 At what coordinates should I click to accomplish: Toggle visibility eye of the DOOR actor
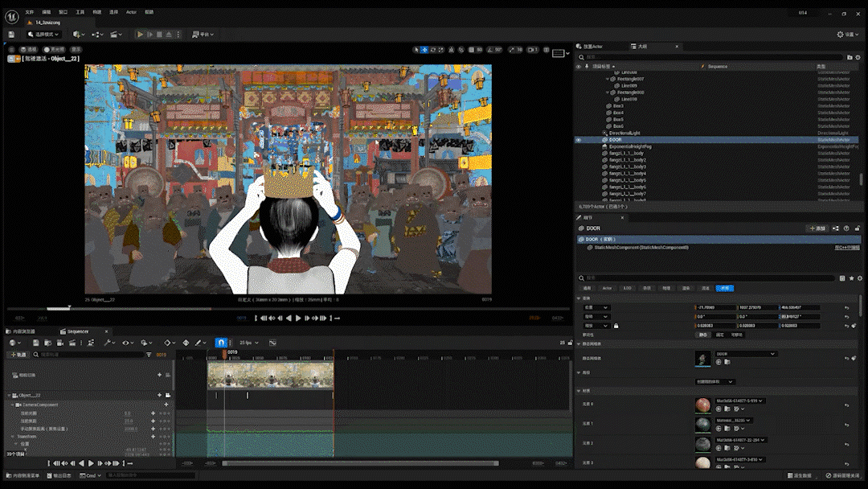click(x=579, y=140)
